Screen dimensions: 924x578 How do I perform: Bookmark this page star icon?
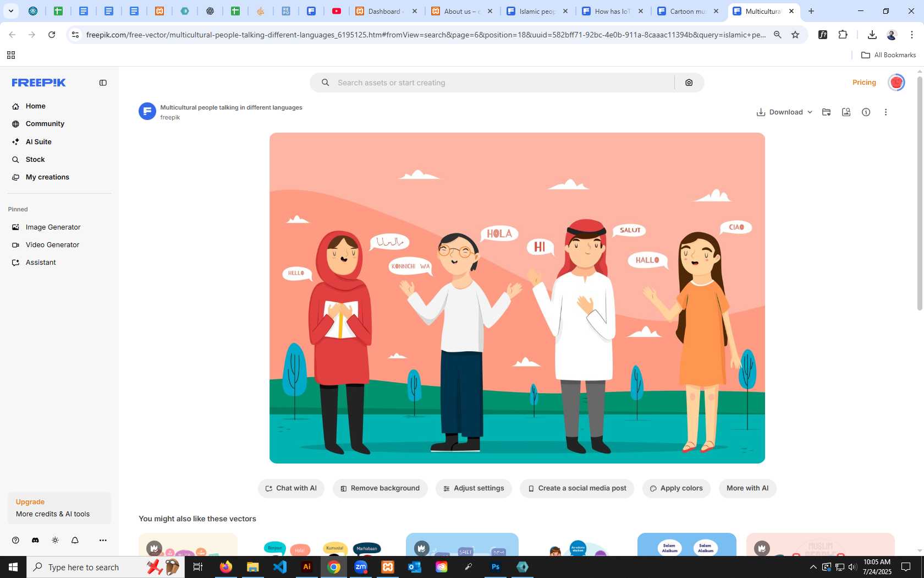pos(795,35)
